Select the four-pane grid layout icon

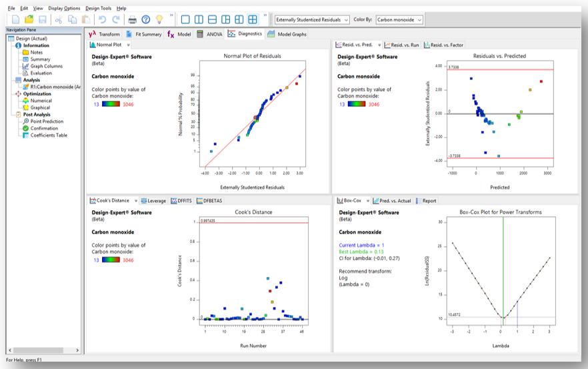coord(253,19)
